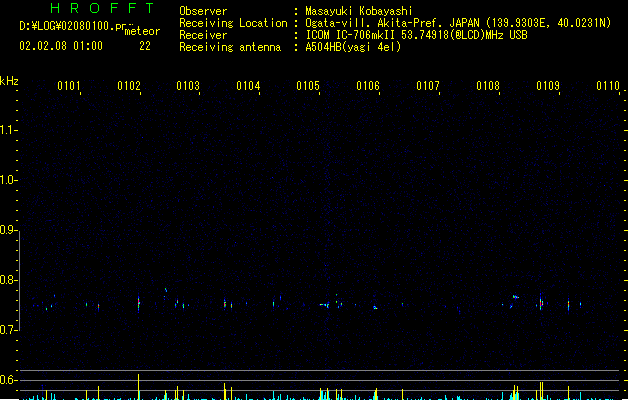
Task: Click the 0104 time marker
Action: 248,85
